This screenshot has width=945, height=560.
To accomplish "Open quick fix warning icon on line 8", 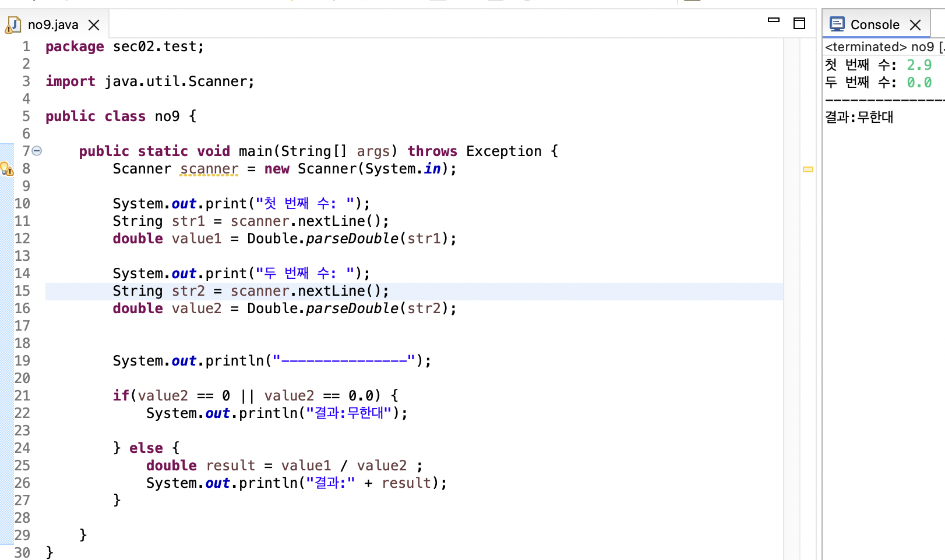I will (x=6, y=169).
